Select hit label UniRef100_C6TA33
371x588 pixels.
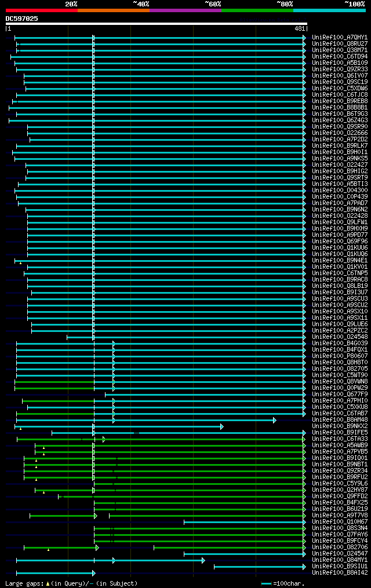pos(340,439)
